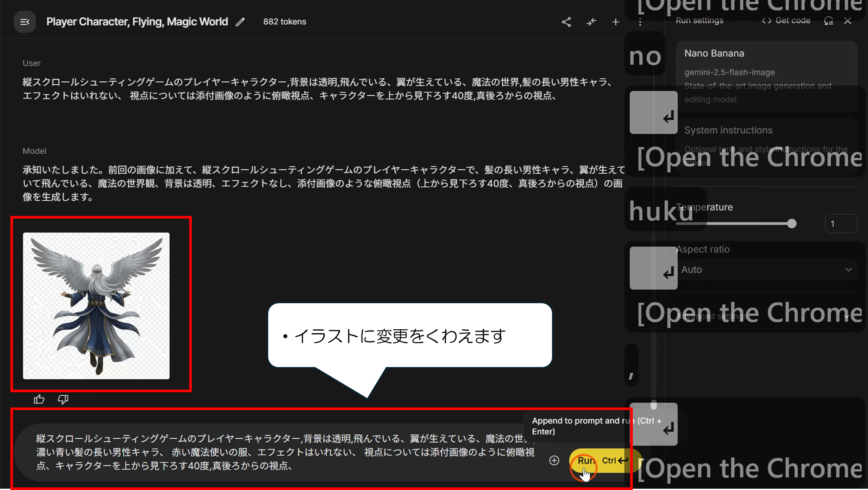The image size is (868, 490).
Task: Click the Temperature slider handle
Action: [x=792, y=224]
